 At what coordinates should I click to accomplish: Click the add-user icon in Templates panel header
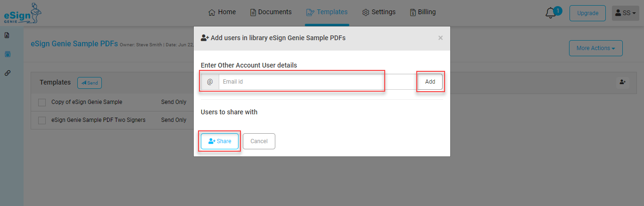coord(622,82)
